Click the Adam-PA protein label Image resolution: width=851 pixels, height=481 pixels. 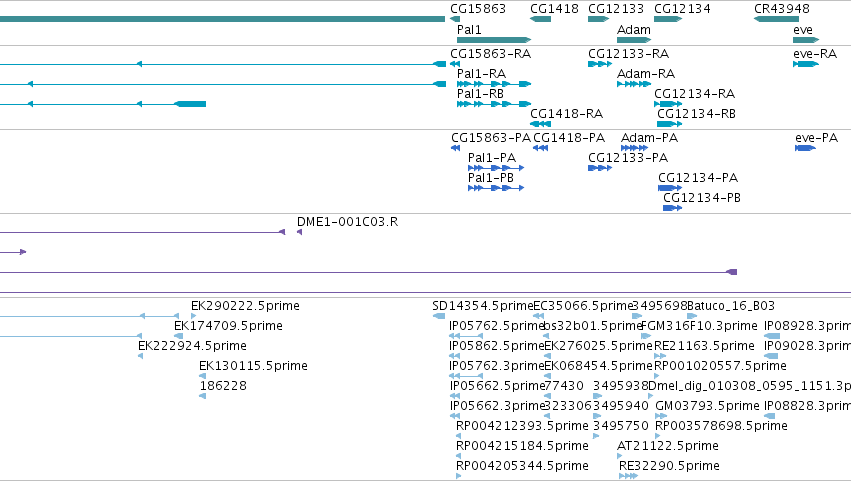[649, 137]
